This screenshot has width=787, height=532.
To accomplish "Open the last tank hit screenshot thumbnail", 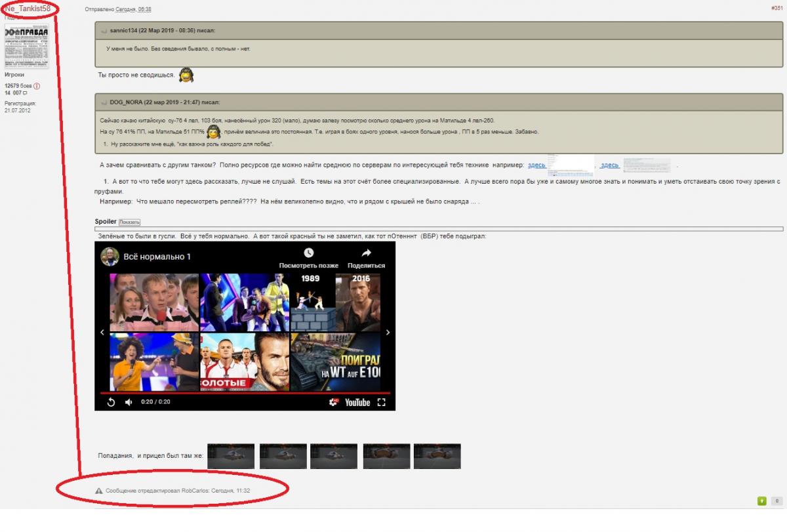I will [x=437, y=456].
